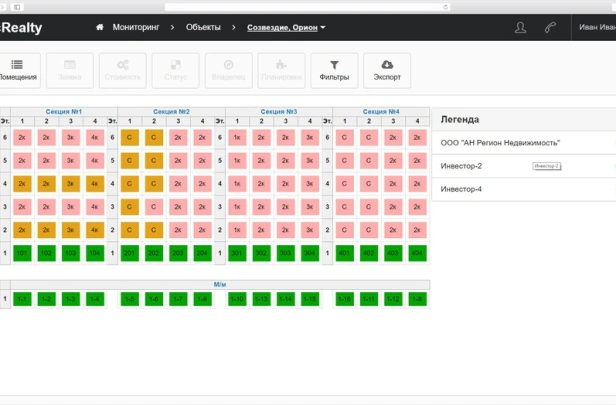Click the phone handset icon

point(550,27)
